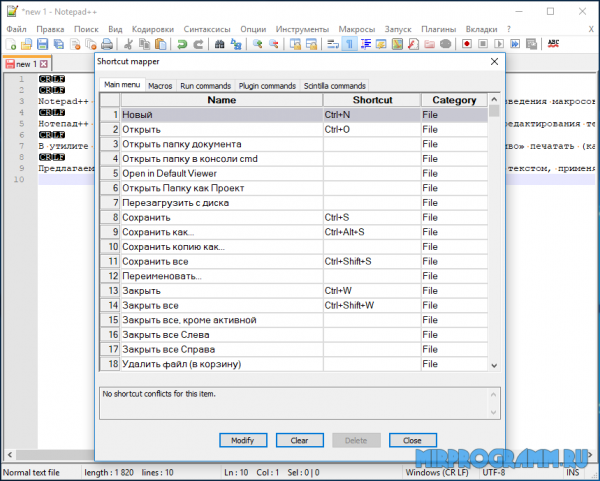
Task: Click the Function List toolbar icon
Action: [413, 44]
